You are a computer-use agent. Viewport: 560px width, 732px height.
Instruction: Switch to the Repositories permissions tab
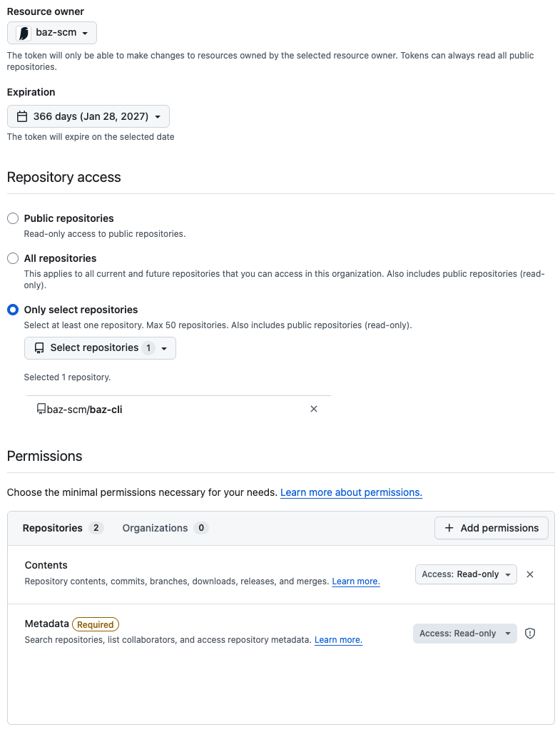63,528
